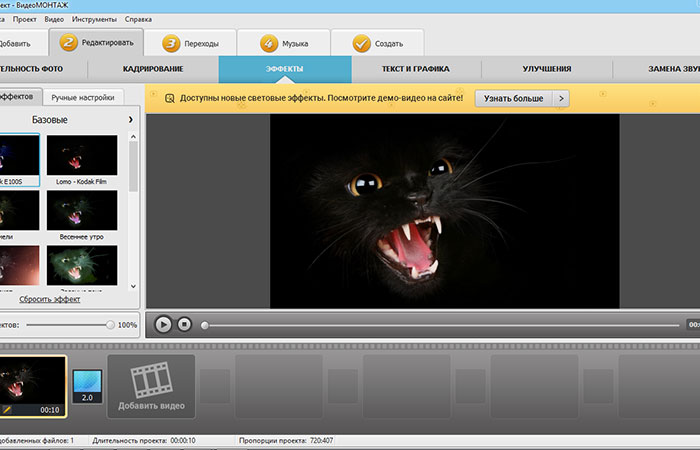Screen dimensions: 700x450
Task: Go to the Добавить step tab
Action: click(x=22, y=43)
